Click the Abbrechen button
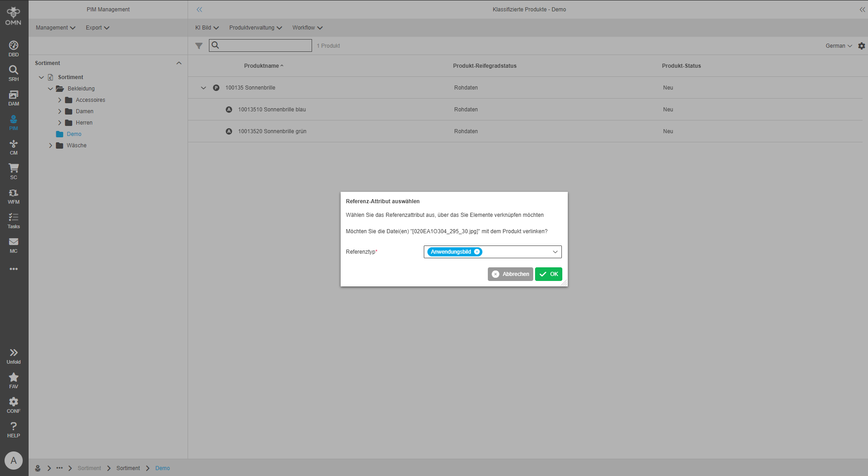The width and height of the screenshot is (868, 476). click(511, 274)
